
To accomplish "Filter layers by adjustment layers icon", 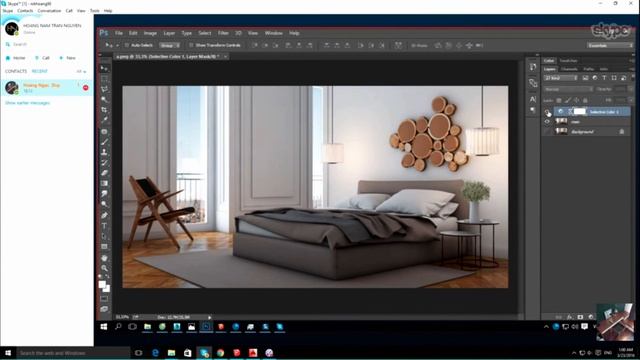I will (595, 78).
